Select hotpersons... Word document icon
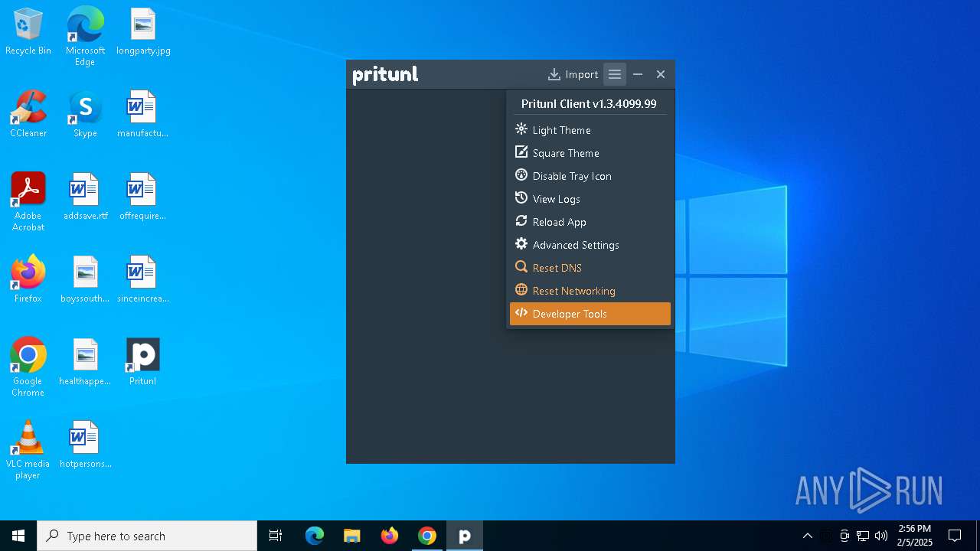 pos(85,445)
